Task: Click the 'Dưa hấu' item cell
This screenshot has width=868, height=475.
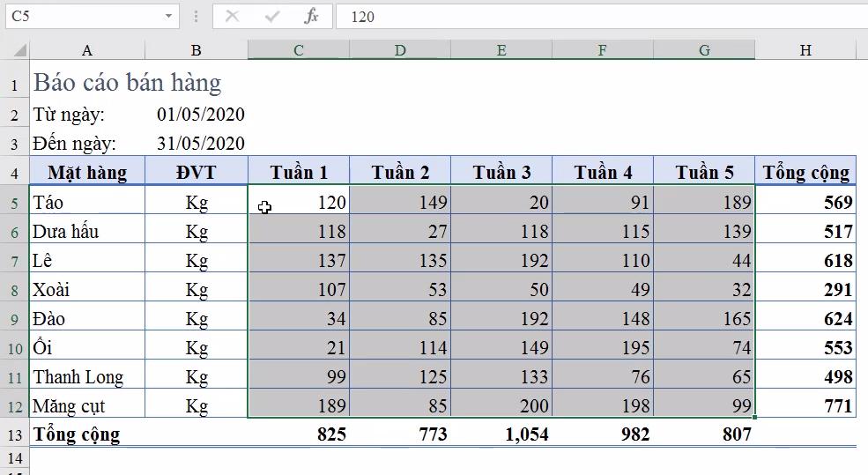Action: point(87,230)
